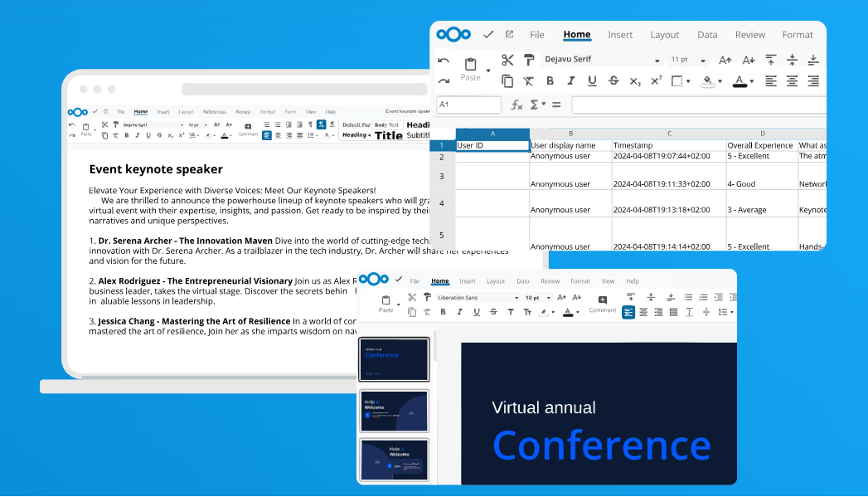Center cell content vertically in spreadsheet
The width and height of the screenshot is (868, 497).
pyautogui.click(x=793, y=60)
